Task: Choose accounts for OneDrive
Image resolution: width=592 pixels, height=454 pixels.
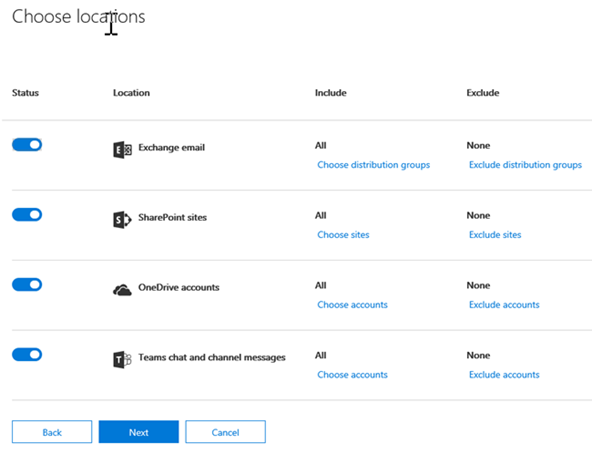Action: pyautogui.click(x=352, y=305)
